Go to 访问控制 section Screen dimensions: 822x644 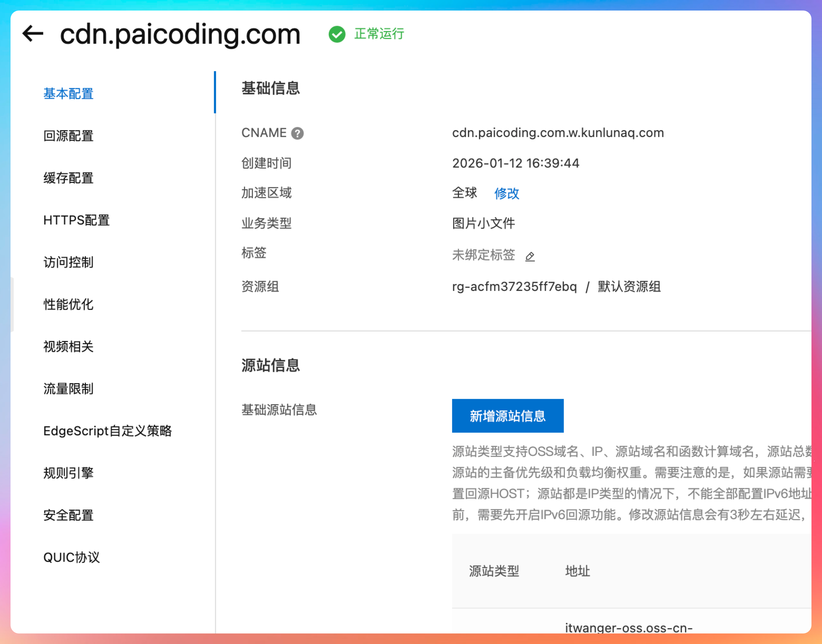click(68, 262)
